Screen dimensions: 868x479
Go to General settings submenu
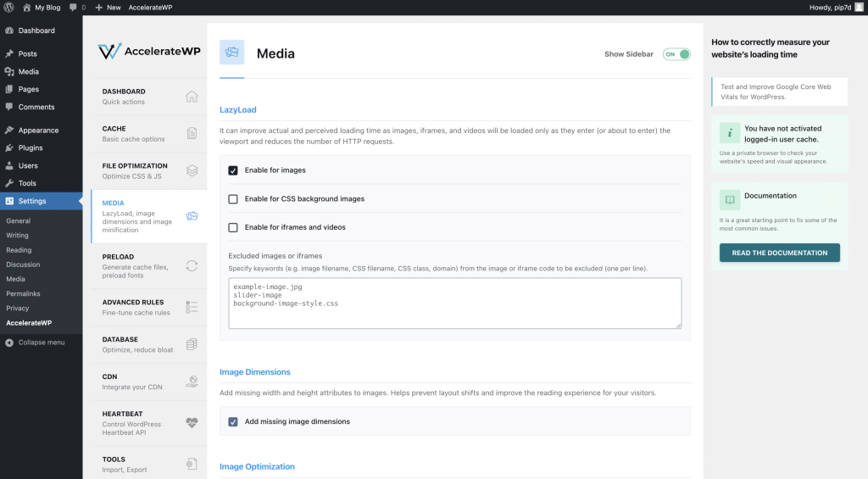(x=19, y=220)
